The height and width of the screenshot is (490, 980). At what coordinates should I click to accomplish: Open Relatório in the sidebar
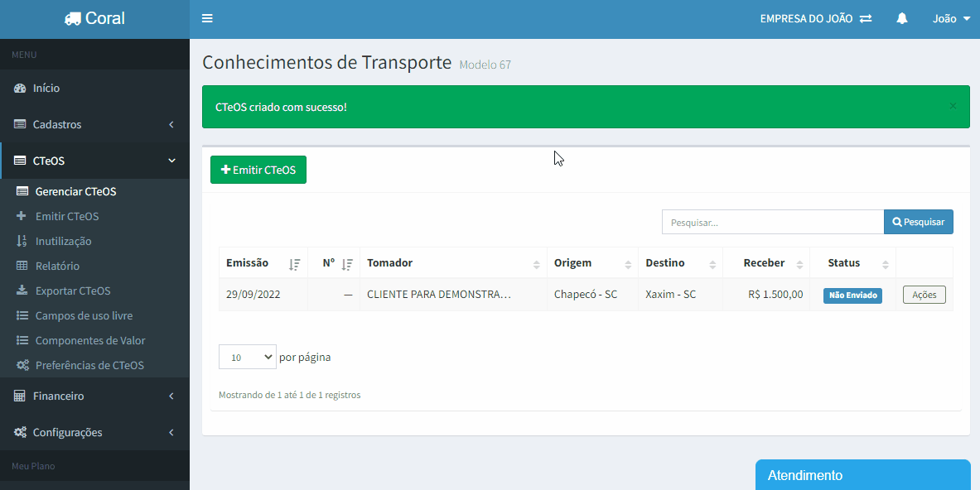pos(57,266)
